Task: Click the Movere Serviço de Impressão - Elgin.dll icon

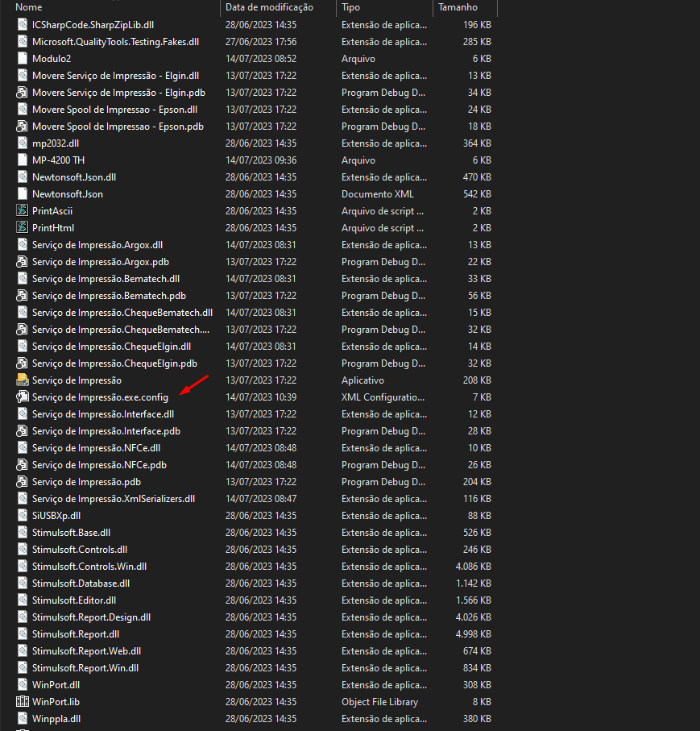Action: (x=22, y=76)
